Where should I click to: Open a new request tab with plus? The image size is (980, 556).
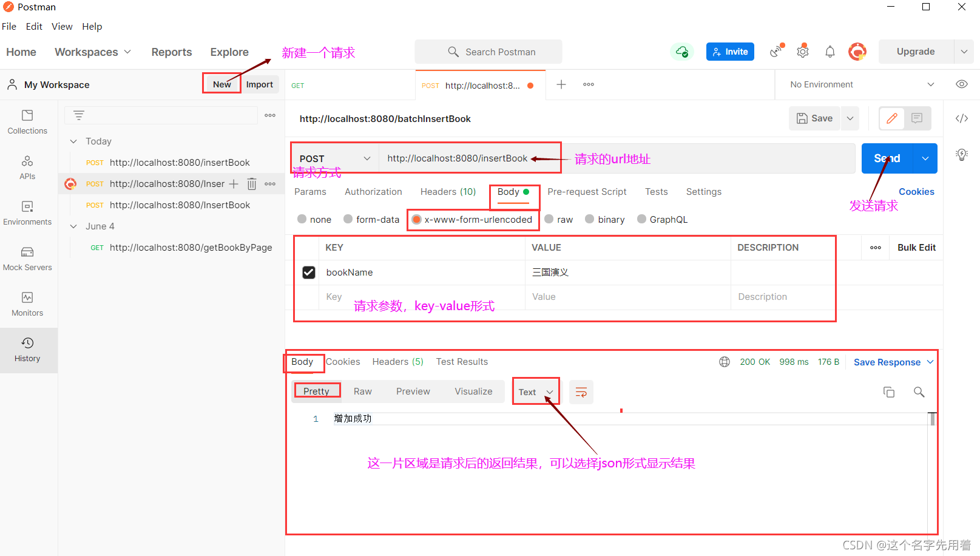pyautogui.click(x=561, y=84)
